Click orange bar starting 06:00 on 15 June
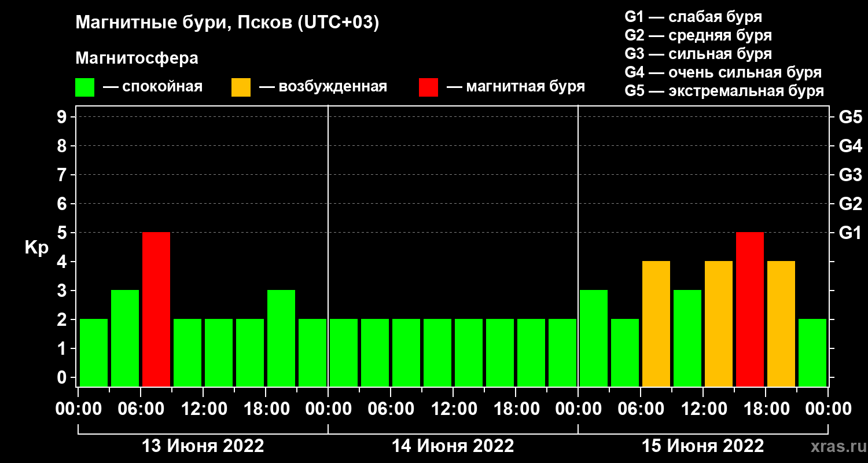This screenshot has width=868, height=463. [656, 324]
